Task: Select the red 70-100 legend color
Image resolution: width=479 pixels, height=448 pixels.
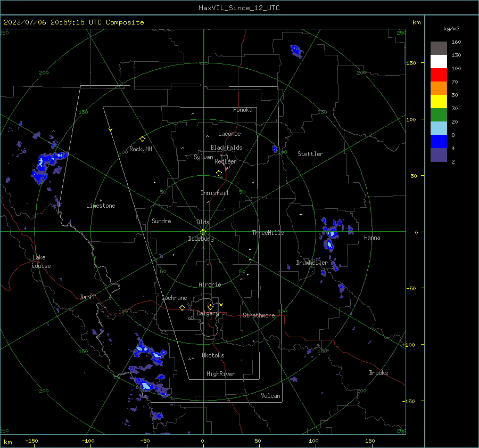Action: pyautogui.click(x=439, y=75)
